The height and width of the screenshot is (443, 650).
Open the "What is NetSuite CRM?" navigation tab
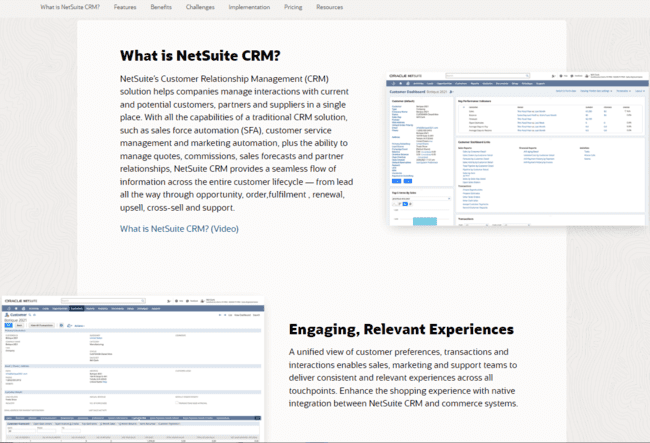tap(70, 7)
